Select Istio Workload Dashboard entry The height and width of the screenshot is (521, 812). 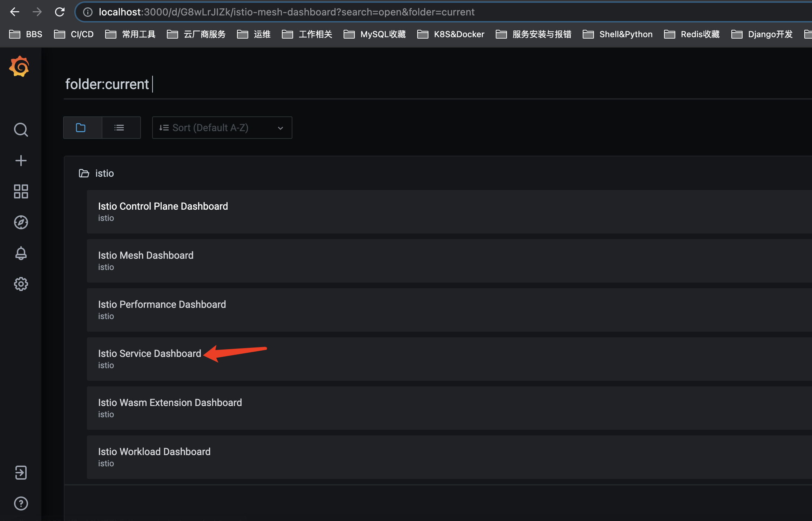[154, 452]
